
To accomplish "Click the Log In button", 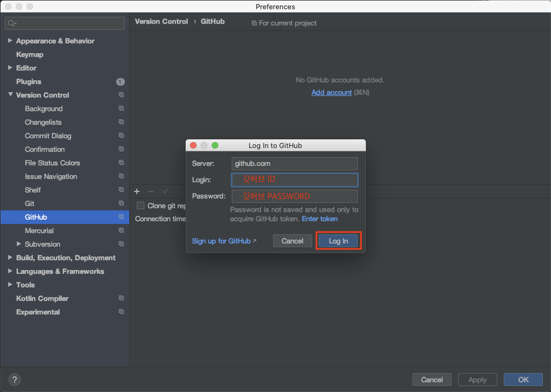I will pos(338,241).
